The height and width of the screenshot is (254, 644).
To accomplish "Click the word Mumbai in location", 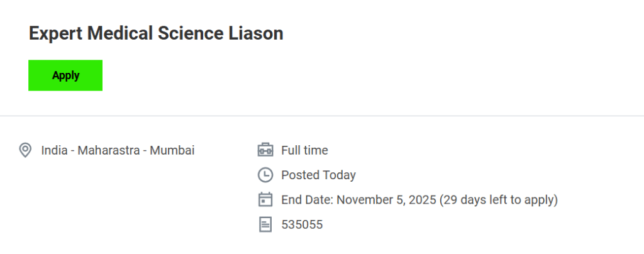I will (x=172, y=150).
